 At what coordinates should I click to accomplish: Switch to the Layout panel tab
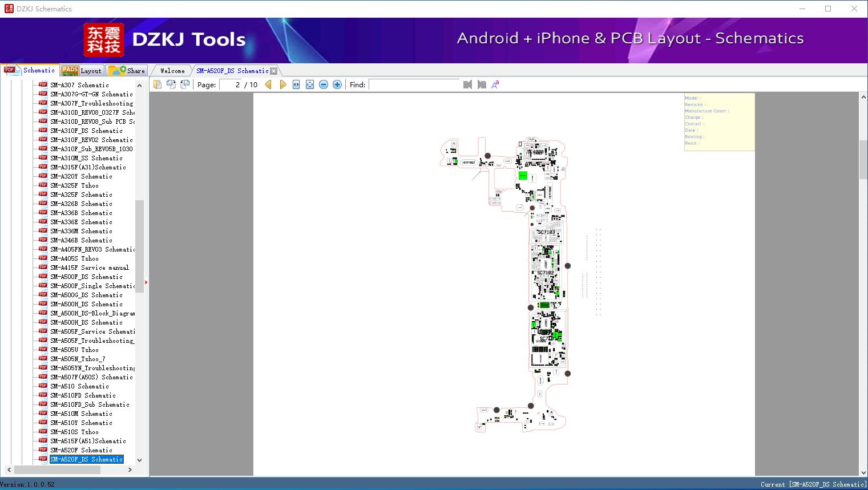coord(82,71)
